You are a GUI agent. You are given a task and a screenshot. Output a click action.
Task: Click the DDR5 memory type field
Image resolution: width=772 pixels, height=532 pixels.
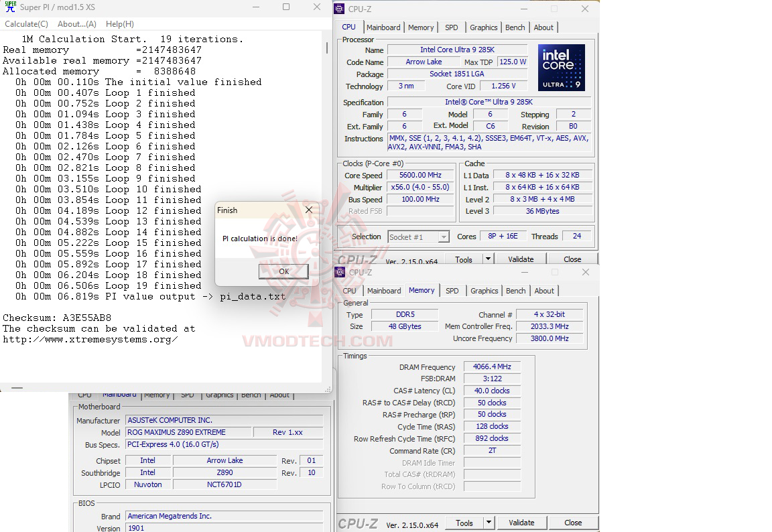[x=405, y=314]
